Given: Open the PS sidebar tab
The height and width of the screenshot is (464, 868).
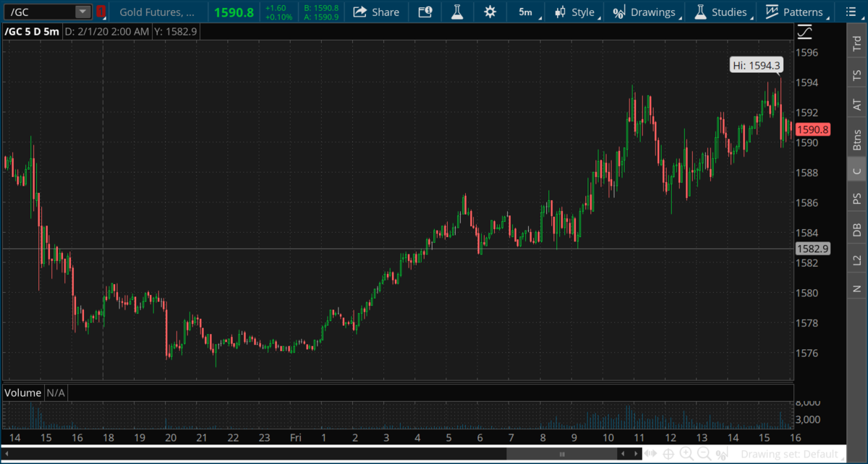Looking at the screenshot, I should point(856,198).
